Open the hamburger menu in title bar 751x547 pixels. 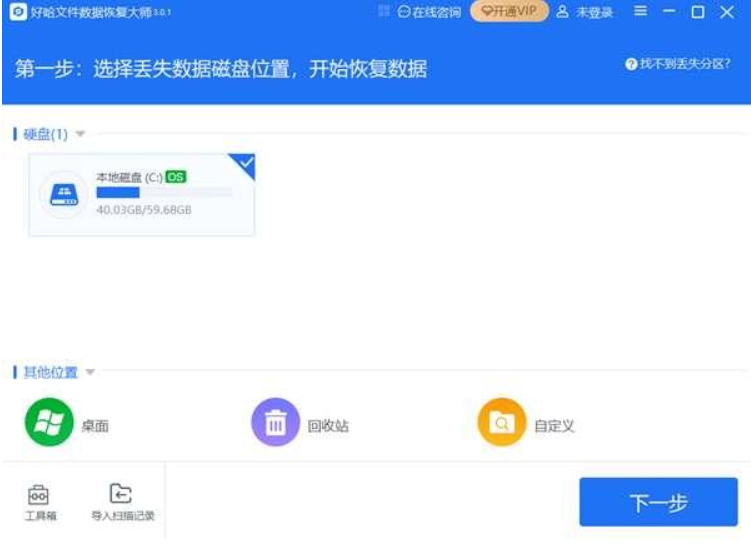pos(640,11)
